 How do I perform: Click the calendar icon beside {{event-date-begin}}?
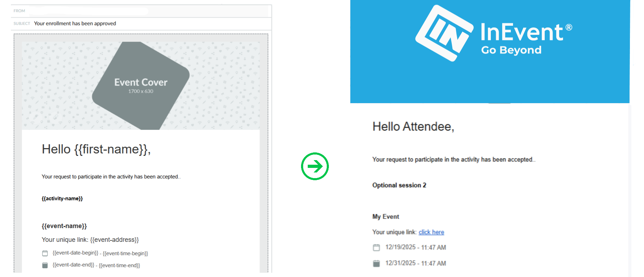(45, 253)
